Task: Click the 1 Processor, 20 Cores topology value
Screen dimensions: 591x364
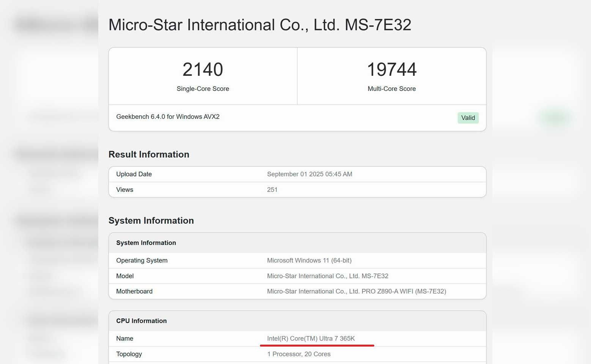Action: pos(298,354)
